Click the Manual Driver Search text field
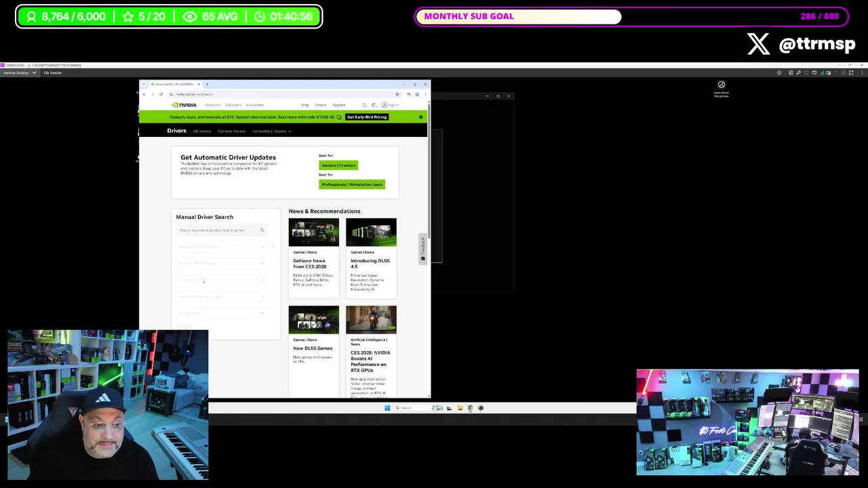The width and height of the screenshot is (868, 488). (x=221, y=230)
